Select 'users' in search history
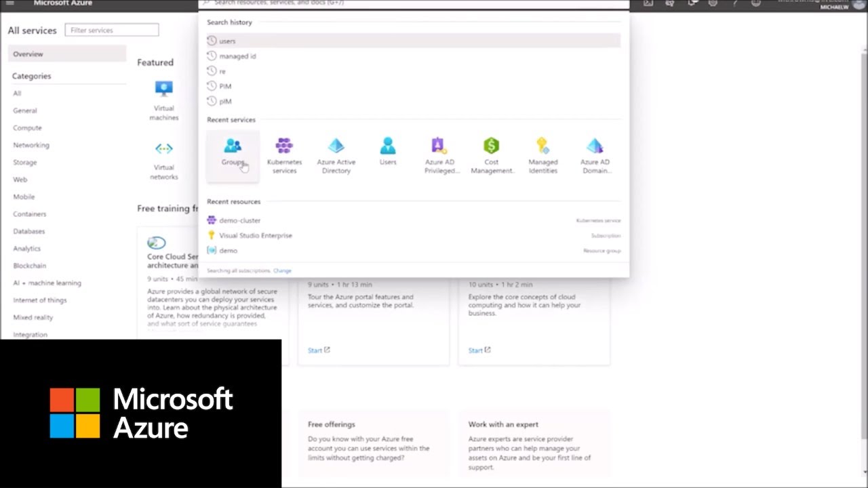Screen dimensions: 868x488 click(414, 41)
